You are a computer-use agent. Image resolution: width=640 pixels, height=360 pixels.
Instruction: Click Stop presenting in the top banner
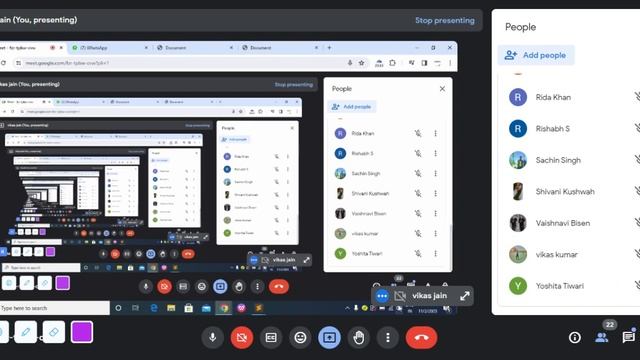[445, 20]
